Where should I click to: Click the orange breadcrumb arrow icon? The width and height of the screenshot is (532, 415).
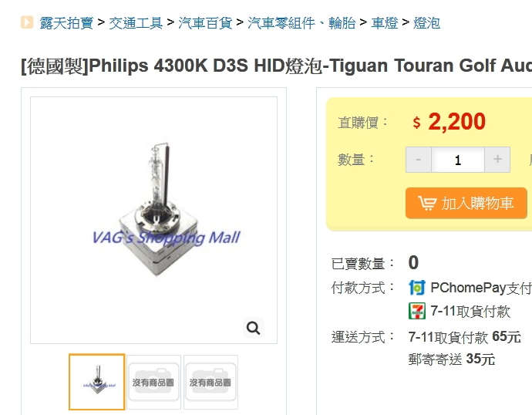click(x=27, y=22)
